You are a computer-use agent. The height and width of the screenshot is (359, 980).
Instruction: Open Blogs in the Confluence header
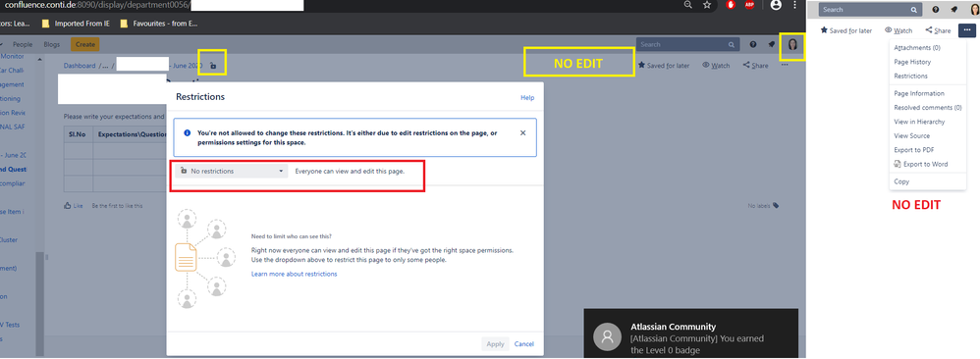(x=52, y=44)
